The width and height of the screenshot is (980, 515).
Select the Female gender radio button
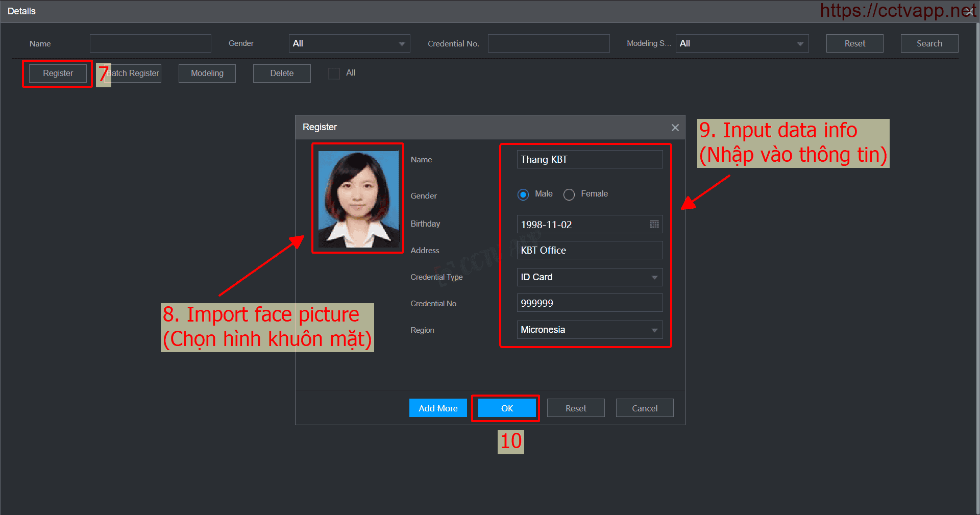pyautogui.click(x=569, y=194)
